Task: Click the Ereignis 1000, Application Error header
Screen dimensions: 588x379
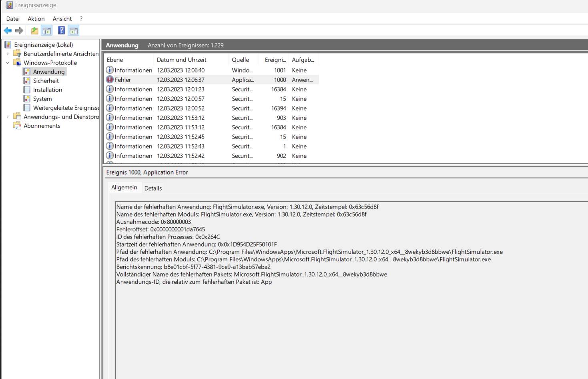Action: 147,172
